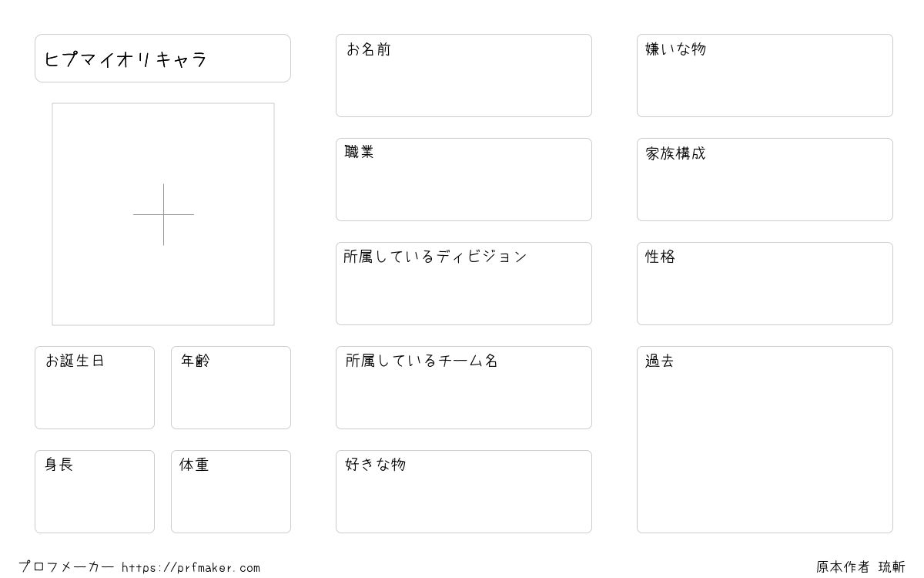Screen dimensions: 924x578
Task: Select the 職業 occupation box
Action: 464,180
